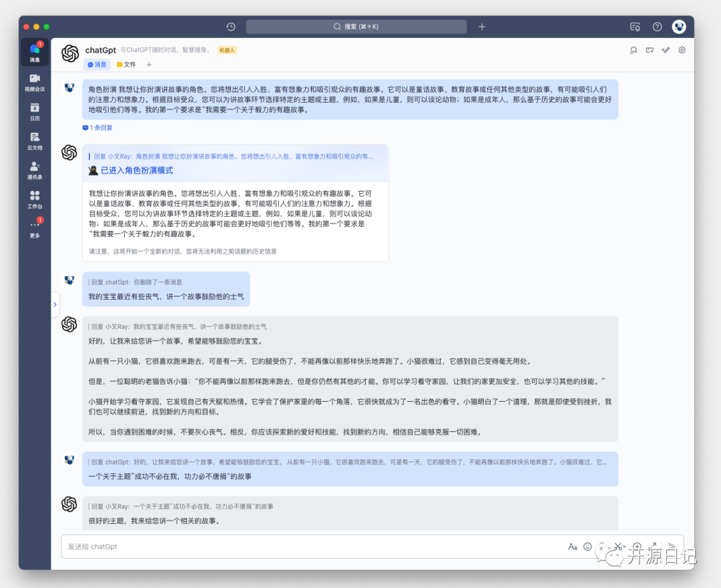Switch to the 消息 tab
Image resolution: width=721 pixels, height=588 pixels.
pyautogui.click(x=97, y=65)
